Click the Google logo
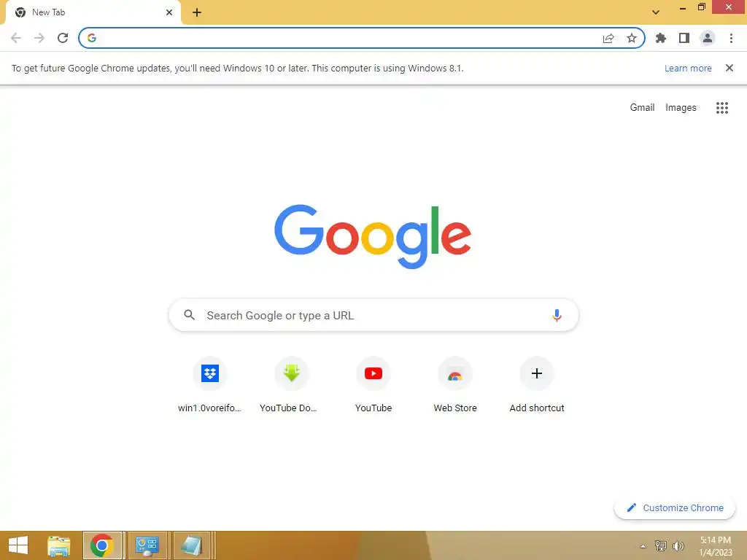 pos(373,237)
